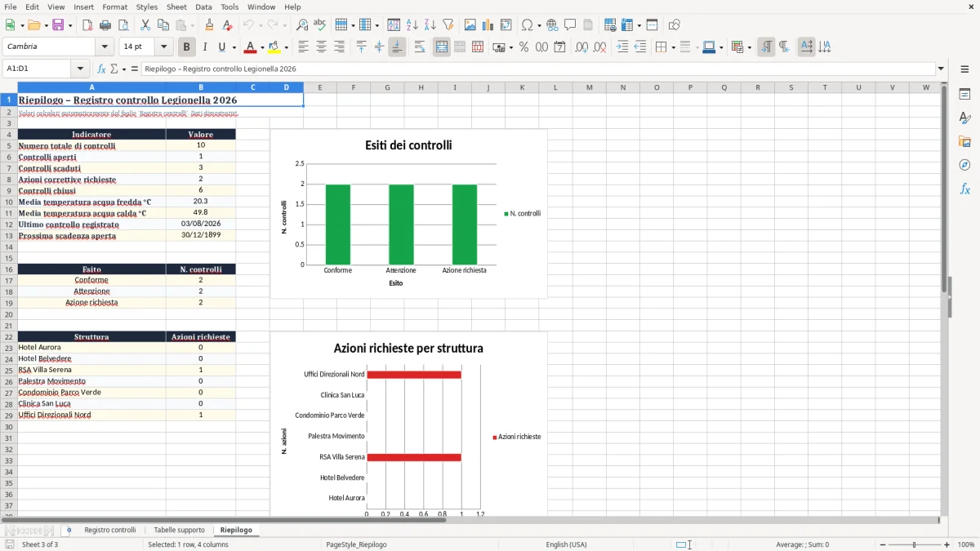Open sidebar Gallery icon
Viewport: 980px width, 551px height.
click(964, 141)
